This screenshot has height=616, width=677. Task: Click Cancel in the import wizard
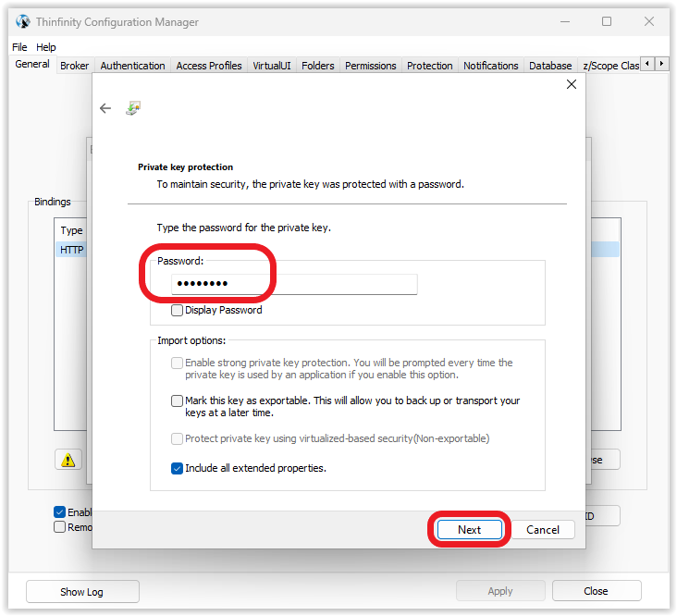[543, 530]
